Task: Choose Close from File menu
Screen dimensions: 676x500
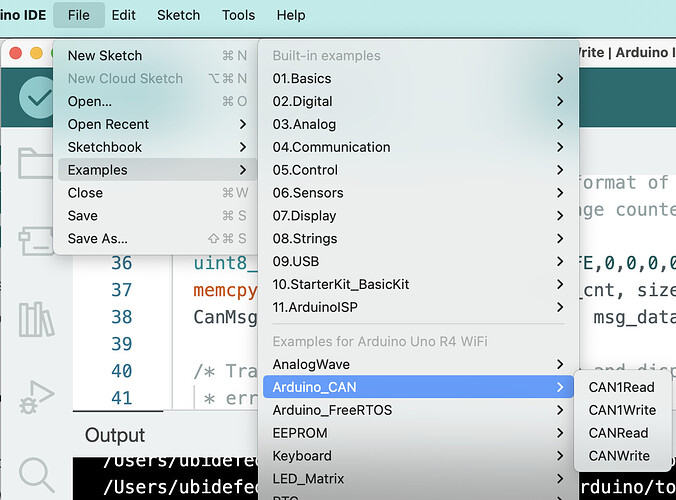Action: [157, 193]
